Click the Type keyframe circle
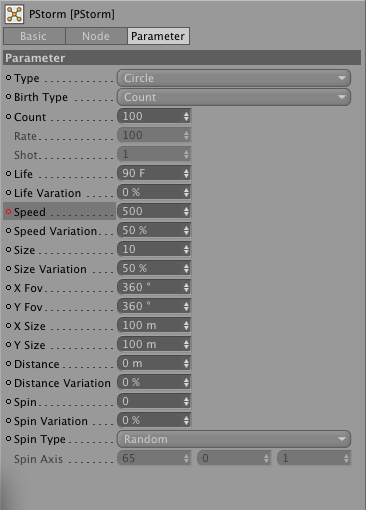The width and height of the screenshot is (366, 510). point(9,78)
